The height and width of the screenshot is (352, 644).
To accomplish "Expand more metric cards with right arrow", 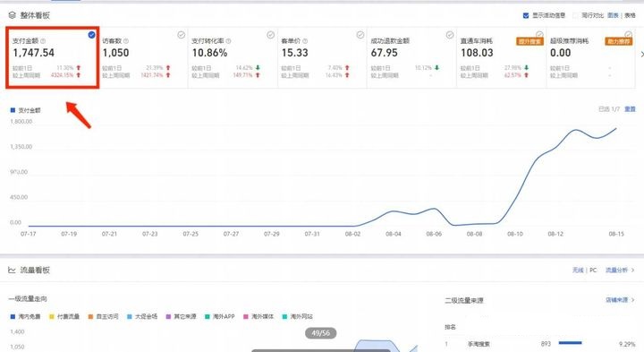I will 642,55.
